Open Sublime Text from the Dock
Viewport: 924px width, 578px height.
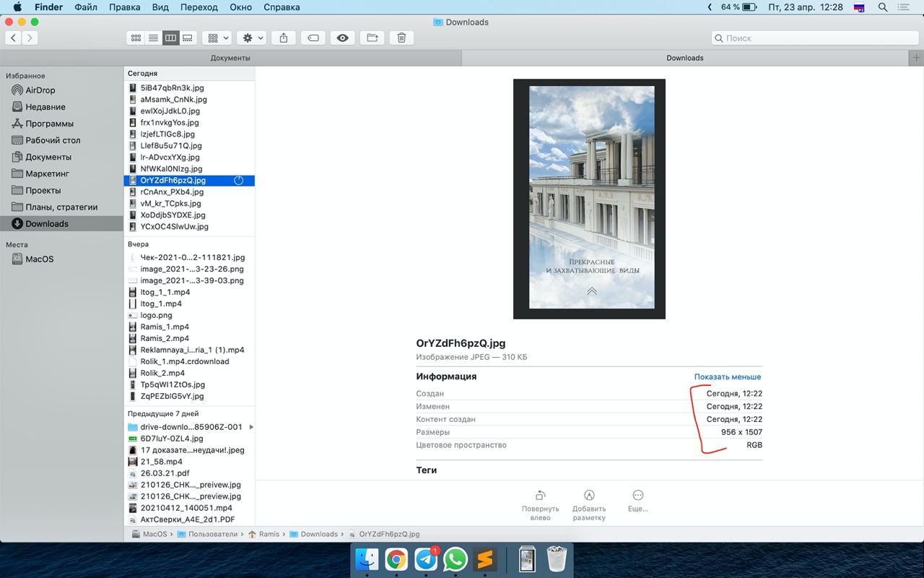pos(484,559)
